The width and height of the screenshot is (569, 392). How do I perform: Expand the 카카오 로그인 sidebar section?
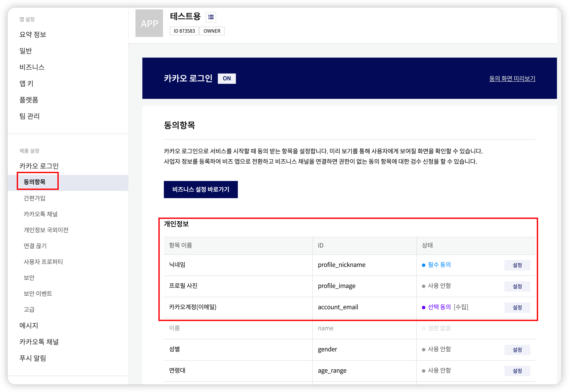tap(39, 166)
